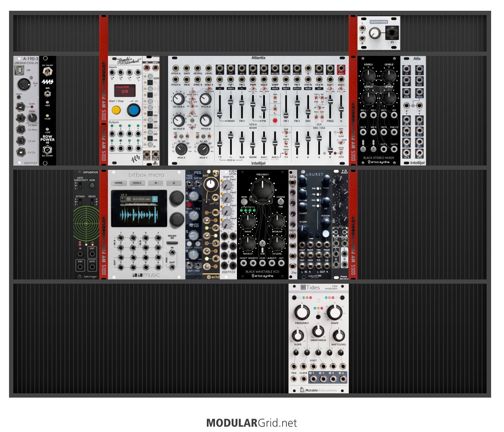Click the OUT R jack on Black Stereo Mixer

point(394,149)
